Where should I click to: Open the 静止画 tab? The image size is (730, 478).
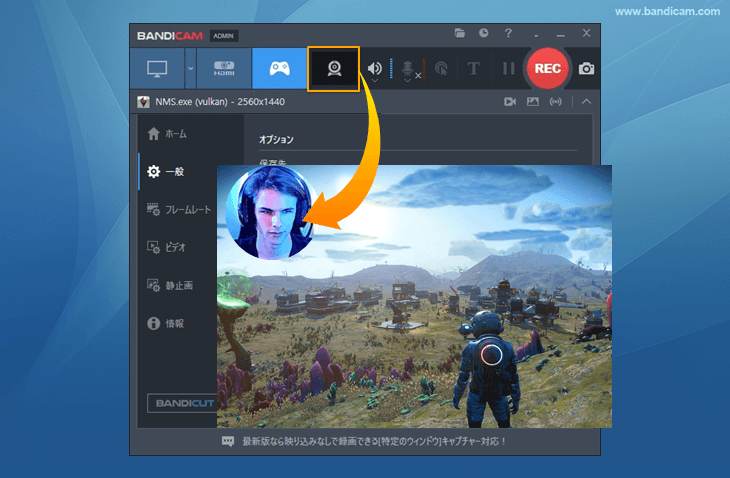pos(169,285)
